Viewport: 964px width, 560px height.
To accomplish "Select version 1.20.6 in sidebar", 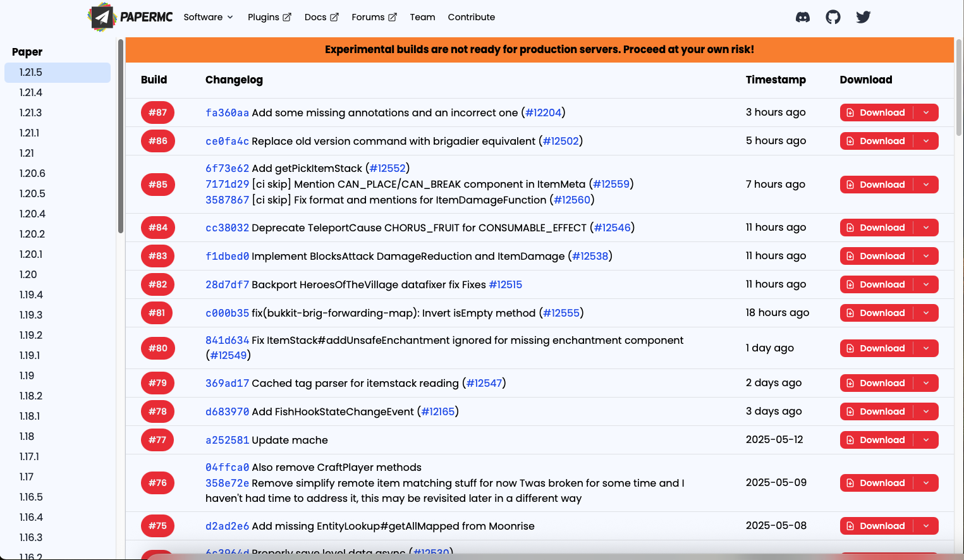I will (x=58, y=174).
